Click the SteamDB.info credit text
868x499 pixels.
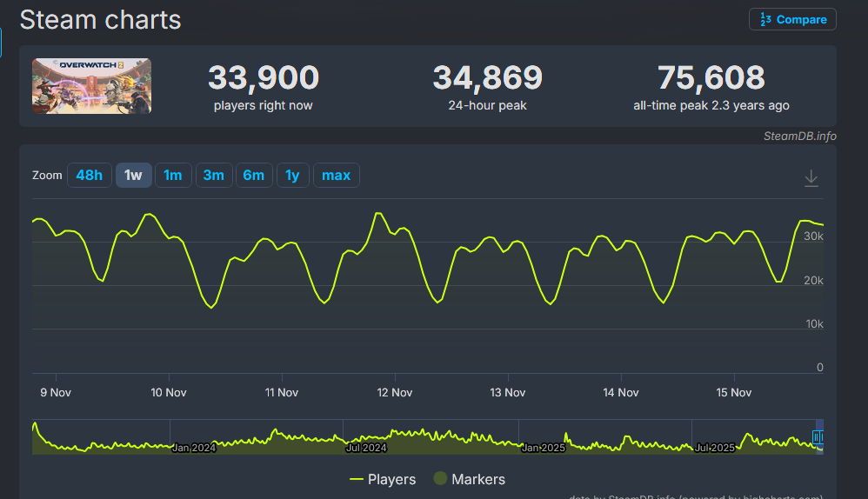tap(800, 136)
